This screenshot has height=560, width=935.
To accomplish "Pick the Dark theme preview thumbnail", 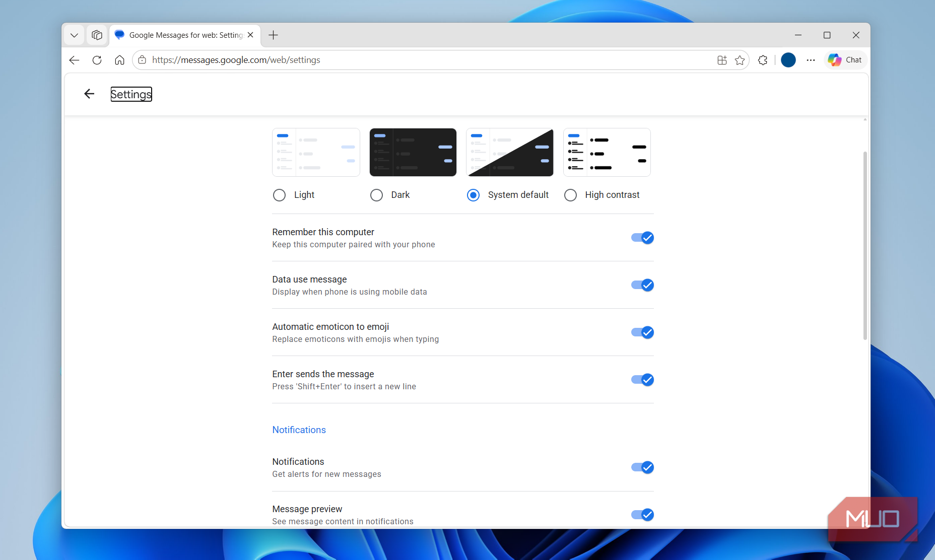I will (413, 152).
